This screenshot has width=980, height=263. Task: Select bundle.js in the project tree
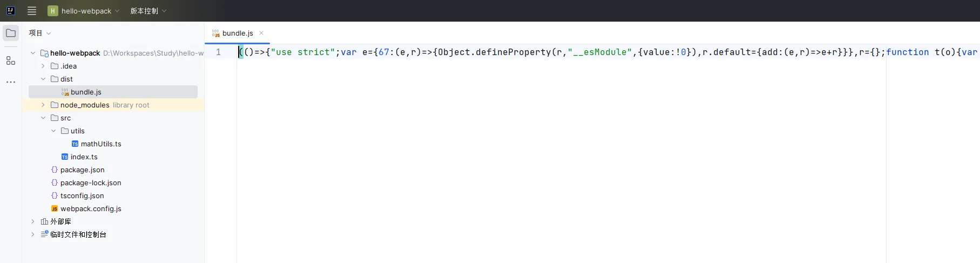coord(85,92)
